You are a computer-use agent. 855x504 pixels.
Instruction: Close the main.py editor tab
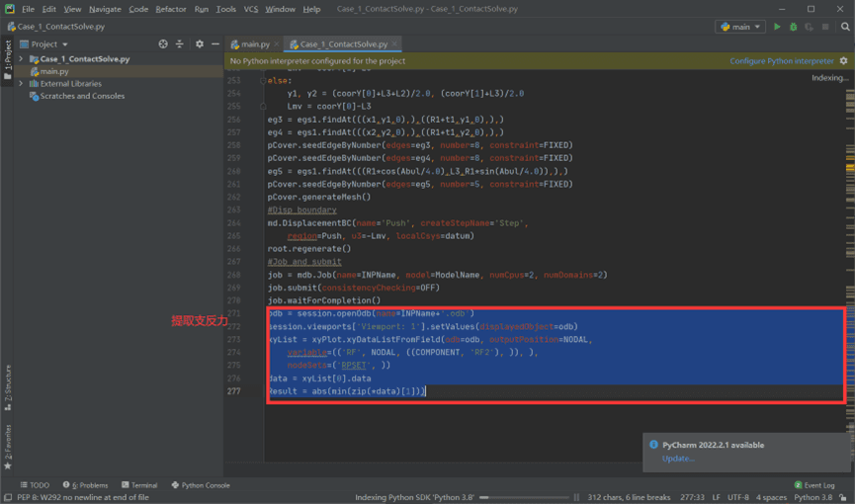(277, 44)
